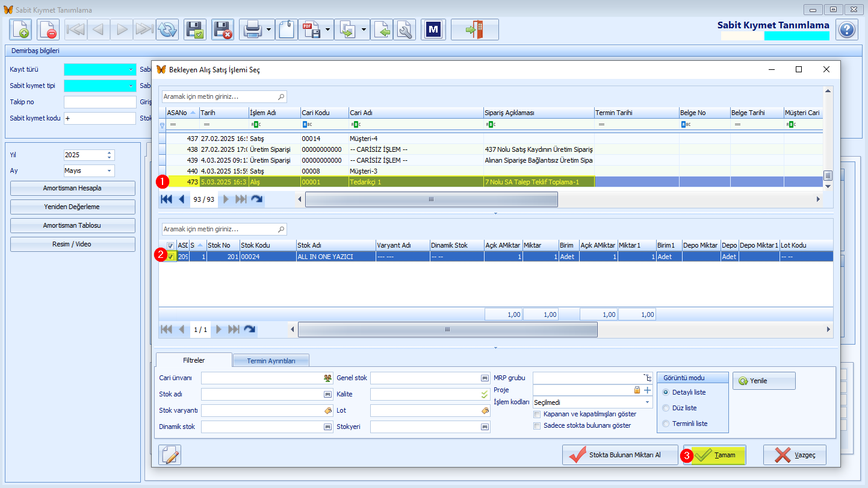Click the plus icon in Proje field
Image resolution: width=868 pixels, height=488 pixels.
pyautogui.click(x=648, y=390)
